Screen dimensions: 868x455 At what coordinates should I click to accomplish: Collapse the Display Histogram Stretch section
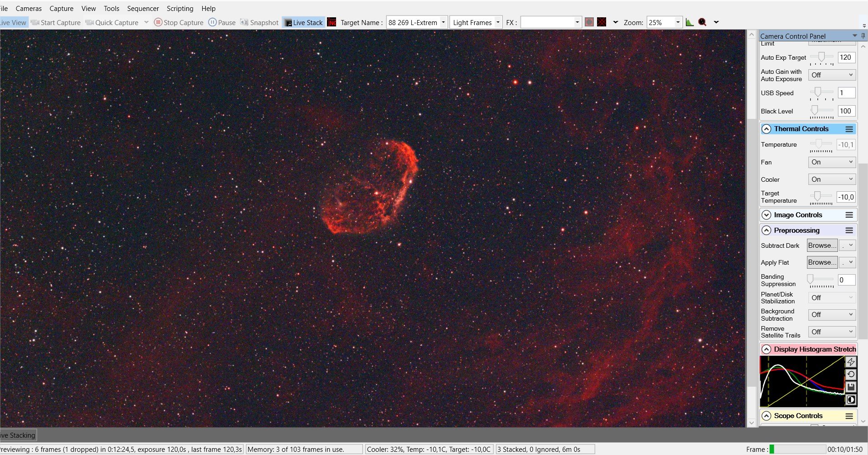click(x=766, y=349)
